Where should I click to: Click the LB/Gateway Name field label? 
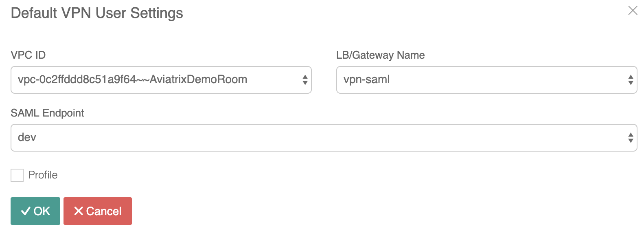[380, 55]
